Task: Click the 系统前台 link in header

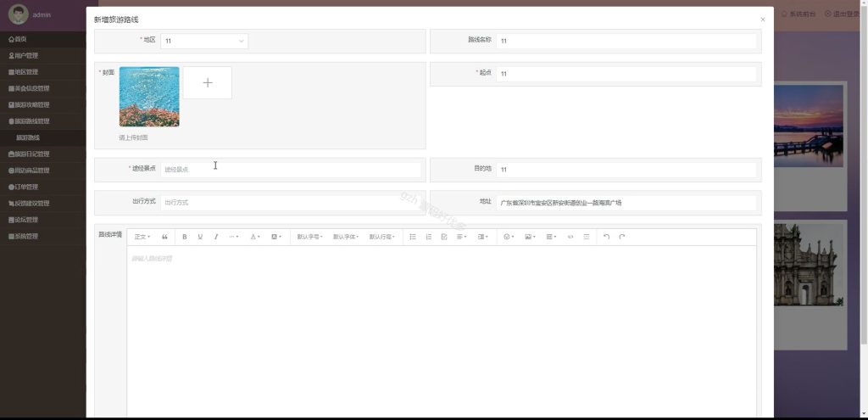Action: pyautogui.click(x=798, y=14)
